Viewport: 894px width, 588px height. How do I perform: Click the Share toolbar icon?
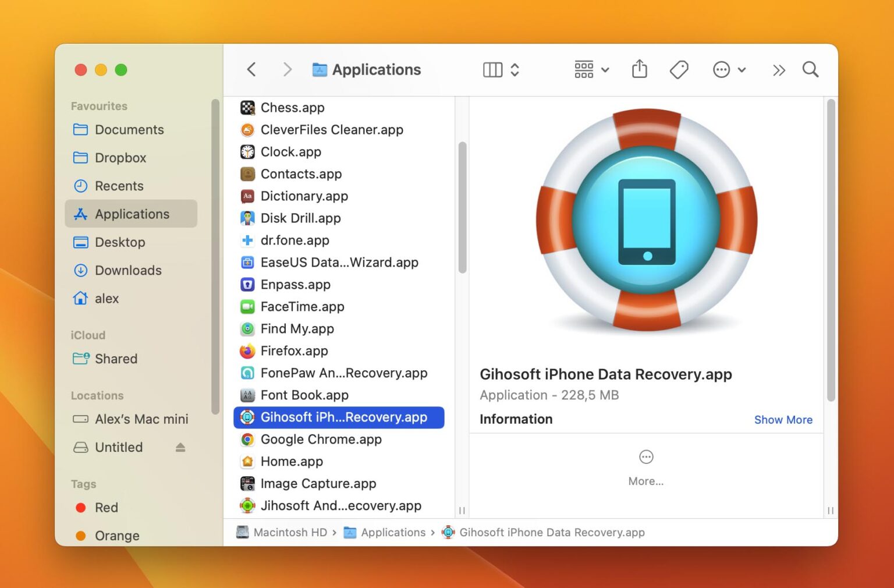tap(639, 69)
